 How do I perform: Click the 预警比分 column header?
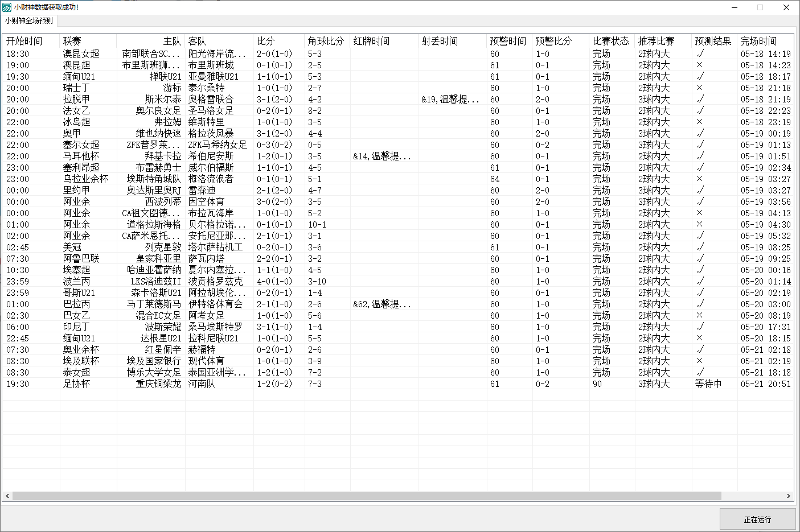tap(560, 41)
